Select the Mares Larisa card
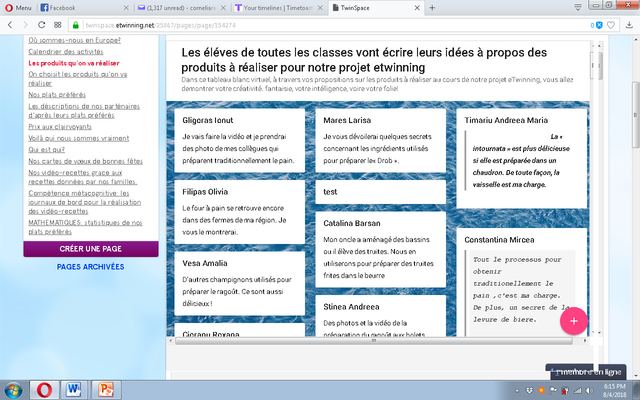This screenshot has width=640, height=400. point(380,140)
